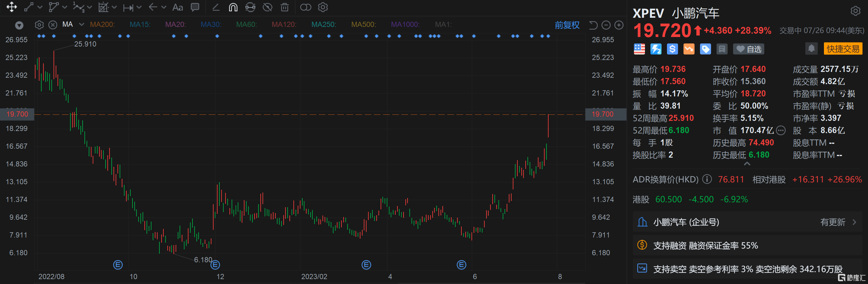Viewport: 868px width, 284px height.
Task: Click the MA200 orange legend label
Action: 102,24
